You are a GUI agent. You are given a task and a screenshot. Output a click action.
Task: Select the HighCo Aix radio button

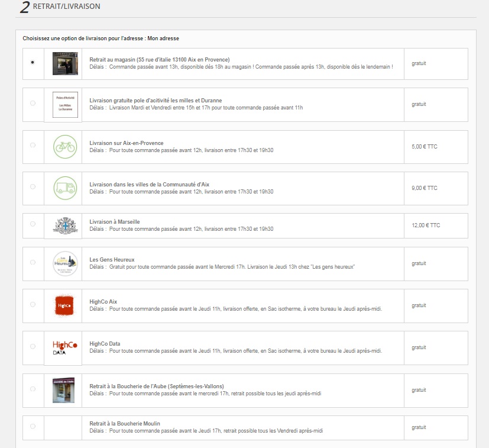[x=33, y=304]
